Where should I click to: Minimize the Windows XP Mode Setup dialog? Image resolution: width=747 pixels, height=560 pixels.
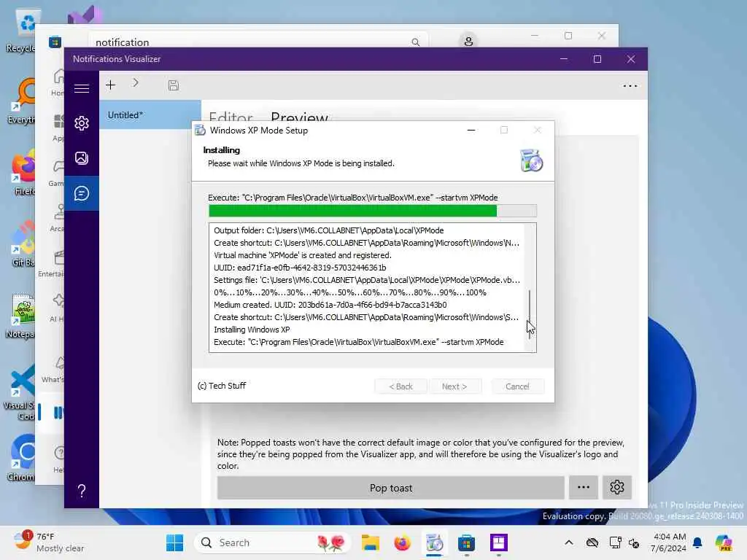471,130
